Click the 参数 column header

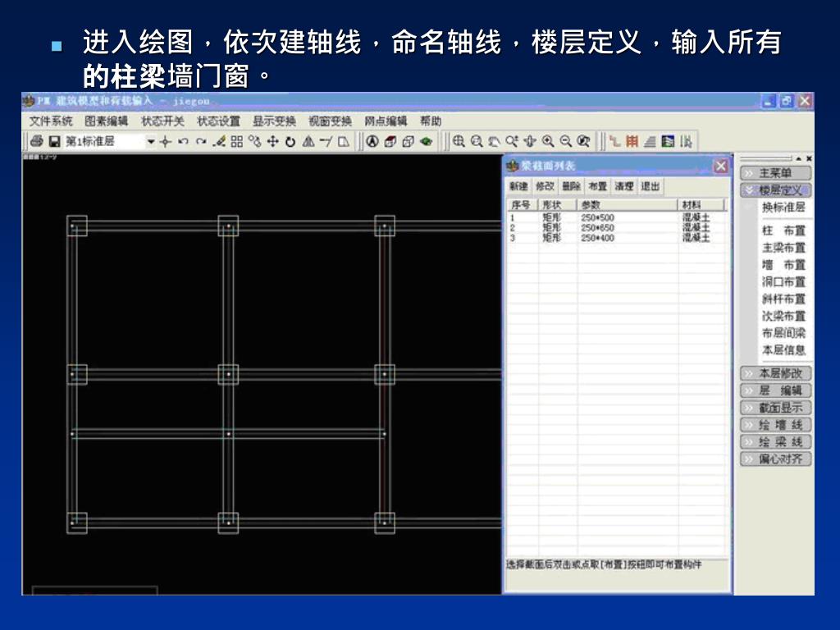[628, 205]
